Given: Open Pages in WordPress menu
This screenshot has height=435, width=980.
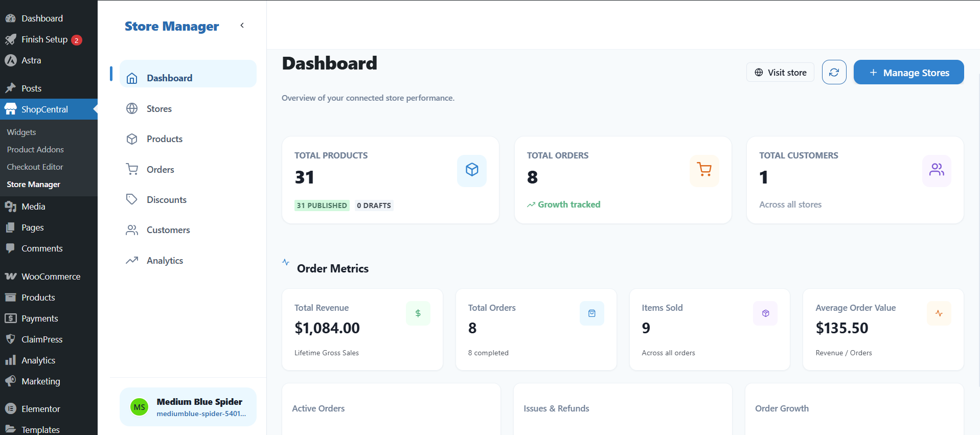Looking at the screenshot, I should pos(49,227).
